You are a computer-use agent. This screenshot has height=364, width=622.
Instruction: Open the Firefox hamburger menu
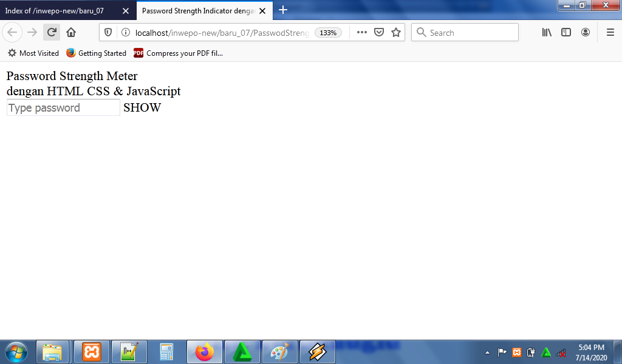610,33
